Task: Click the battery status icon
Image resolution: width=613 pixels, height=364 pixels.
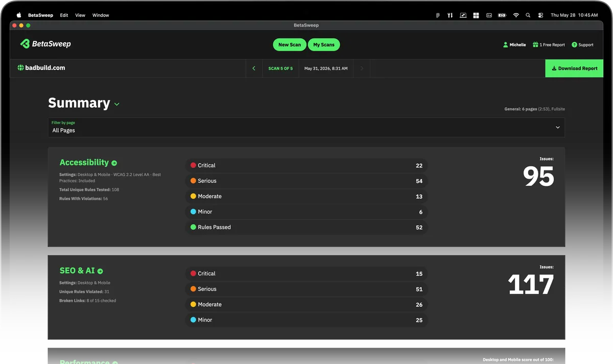Action: point(502,15)
